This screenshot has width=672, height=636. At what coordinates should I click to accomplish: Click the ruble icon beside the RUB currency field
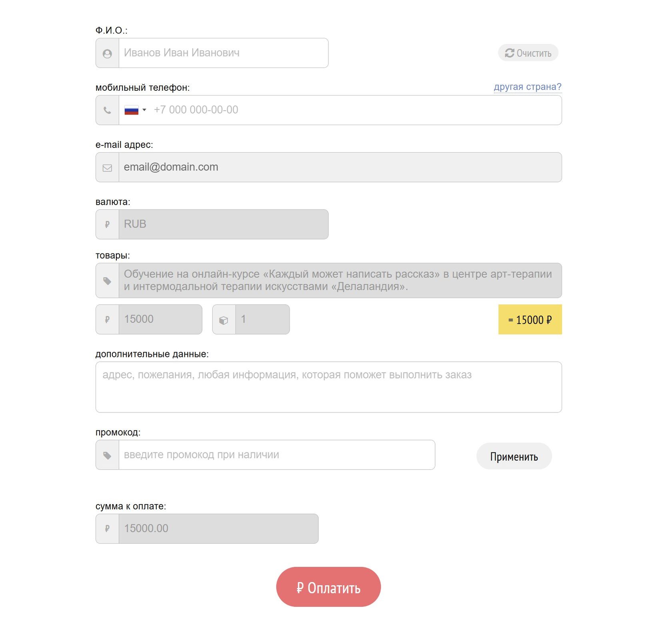click(x=107, y=225)
